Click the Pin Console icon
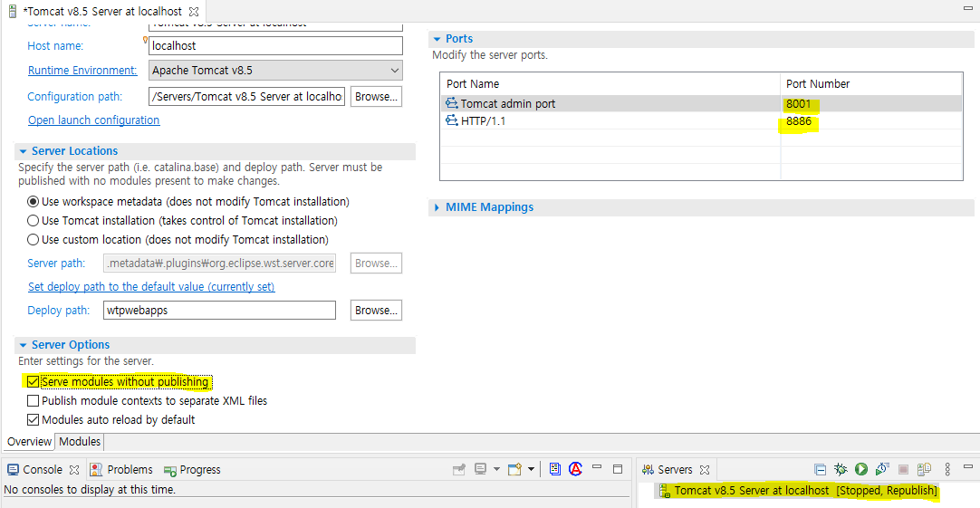The height and width of the screenshot is (508, 980). tap(459, 469)
